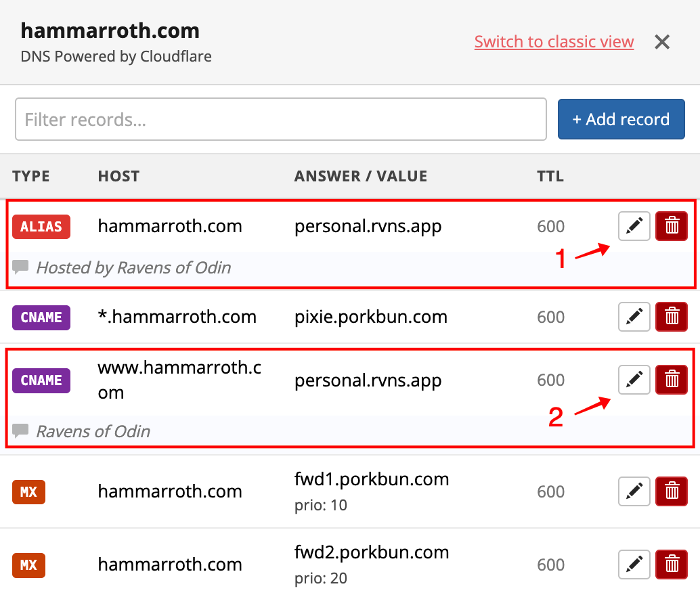Delete the www.hammarroth.com CNAME record
Screen dimensions: 700x597
click(672, 380)
